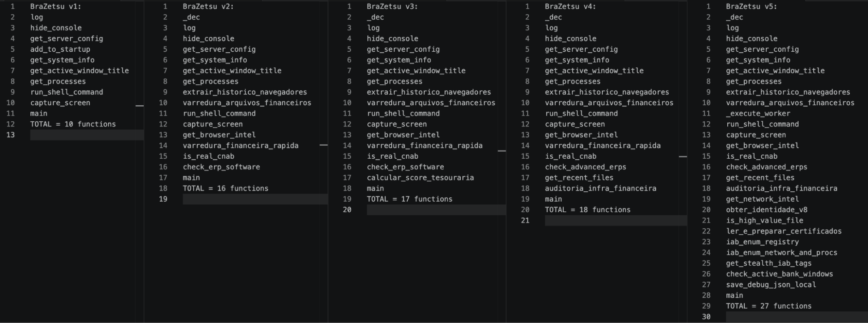Click the v1 pane minimap scroll marker
This screenshot has width=868, height=323.
[x=139, y=106]
